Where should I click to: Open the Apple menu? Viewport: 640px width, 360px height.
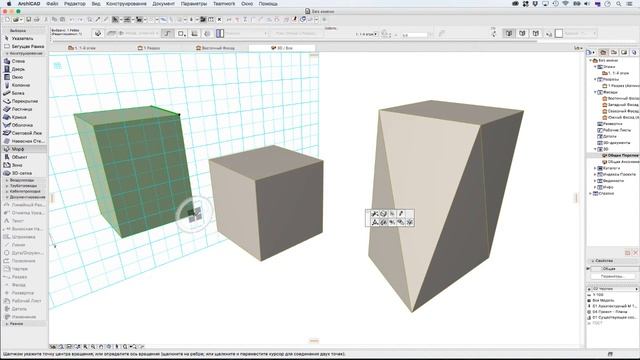[x=9, y=4]
